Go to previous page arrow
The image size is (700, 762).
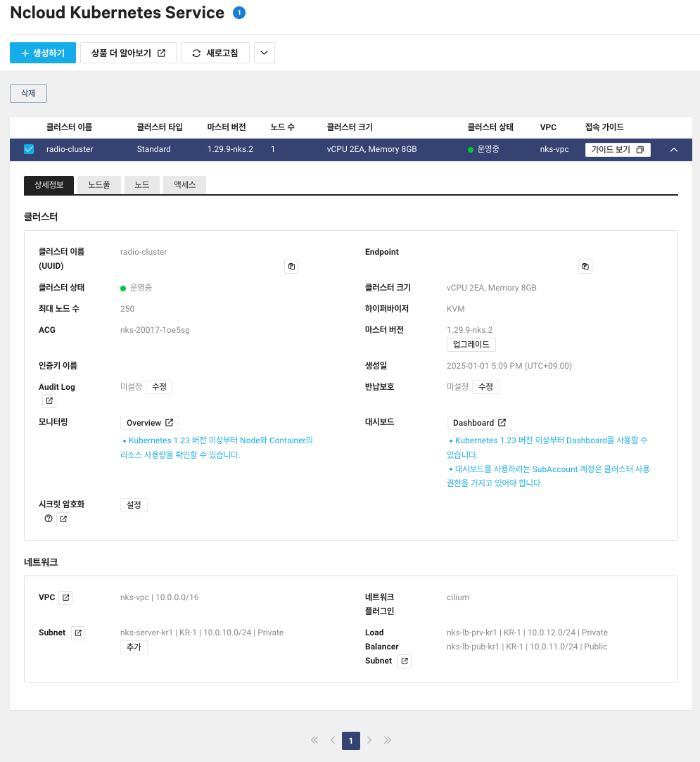click(333, 740)
